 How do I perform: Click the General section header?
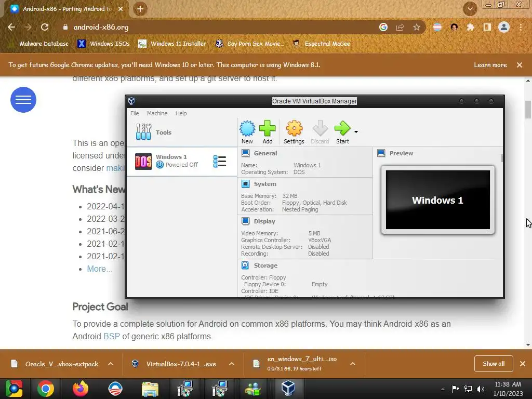265,153
